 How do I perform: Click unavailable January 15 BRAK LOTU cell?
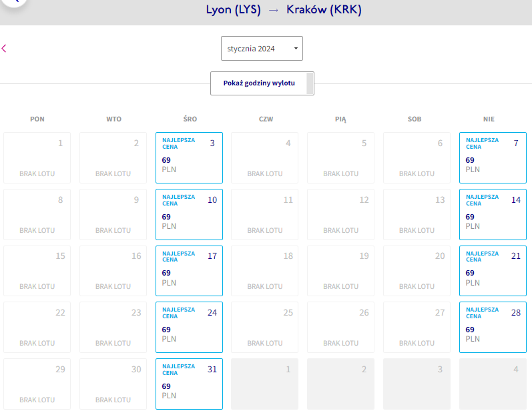37,271
